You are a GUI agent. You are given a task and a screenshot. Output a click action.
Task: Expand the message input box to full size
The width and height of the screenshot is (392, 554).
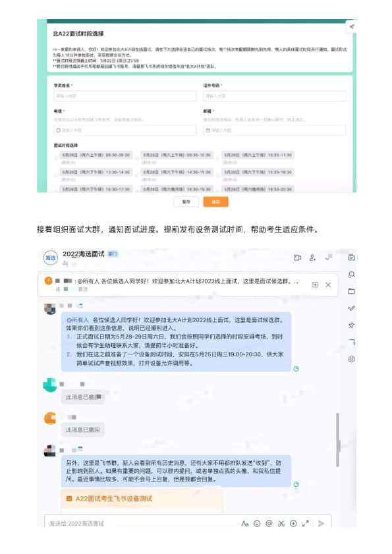coord(306,523)
